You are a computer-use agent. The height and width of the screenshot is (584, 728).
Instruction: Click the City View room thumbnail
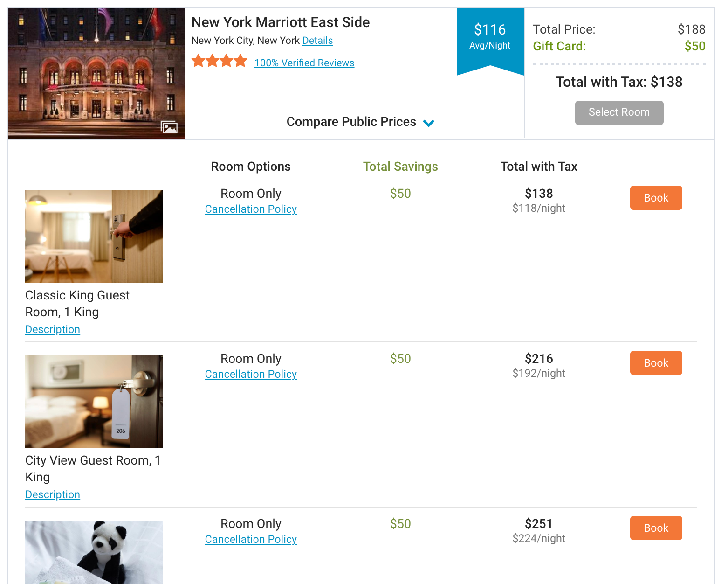[94, 402]
